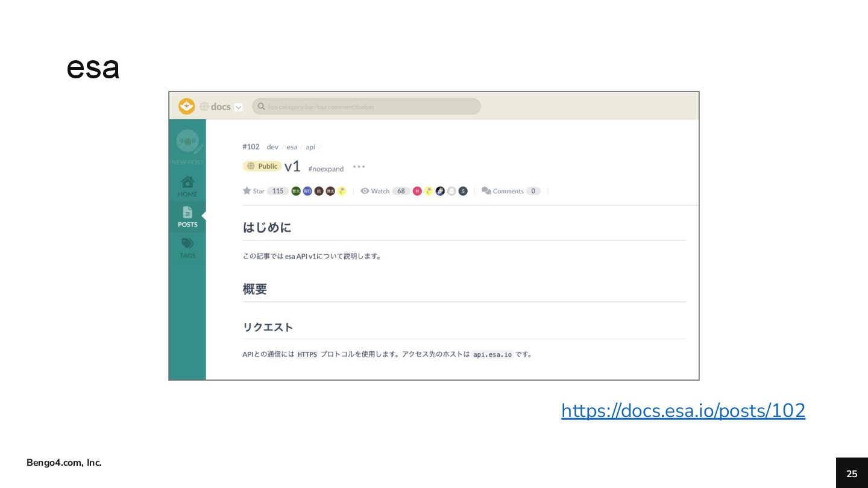Viewport: 868px width, 488px height.
Task: Open the docs.esa.io/posts/102 link
Action: [x=683, y=411]
